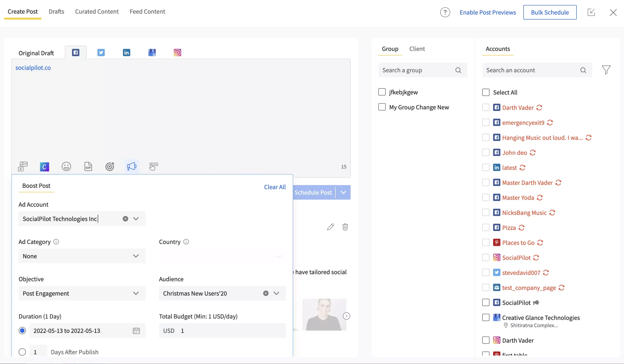Open the Instagram platform tab

click(x=177, y=52)
